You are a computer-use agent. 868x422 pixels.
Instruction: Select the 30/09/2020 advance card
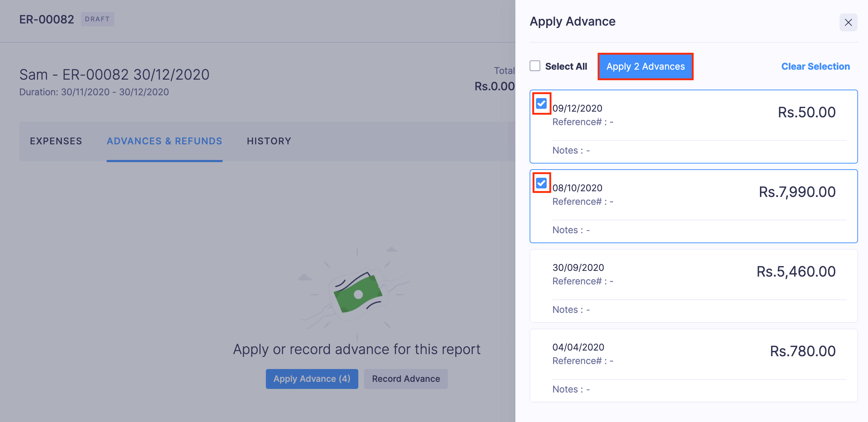[693, 286]
